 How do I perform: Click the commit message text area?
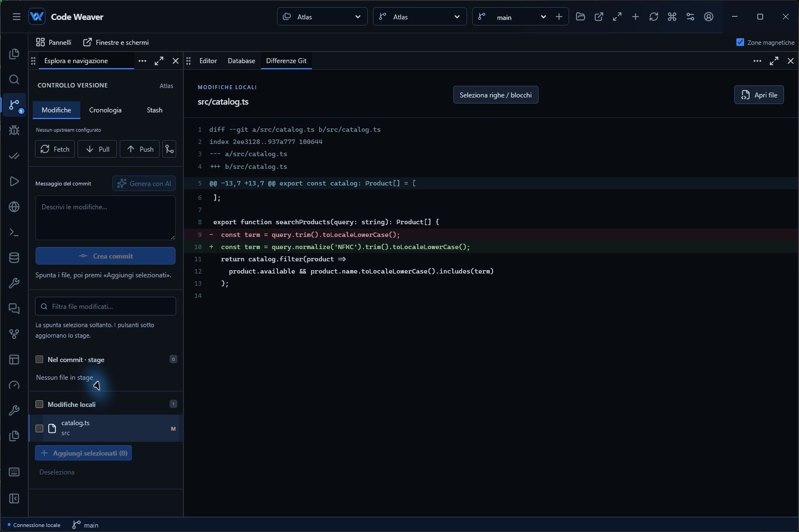tap(105, 218)
